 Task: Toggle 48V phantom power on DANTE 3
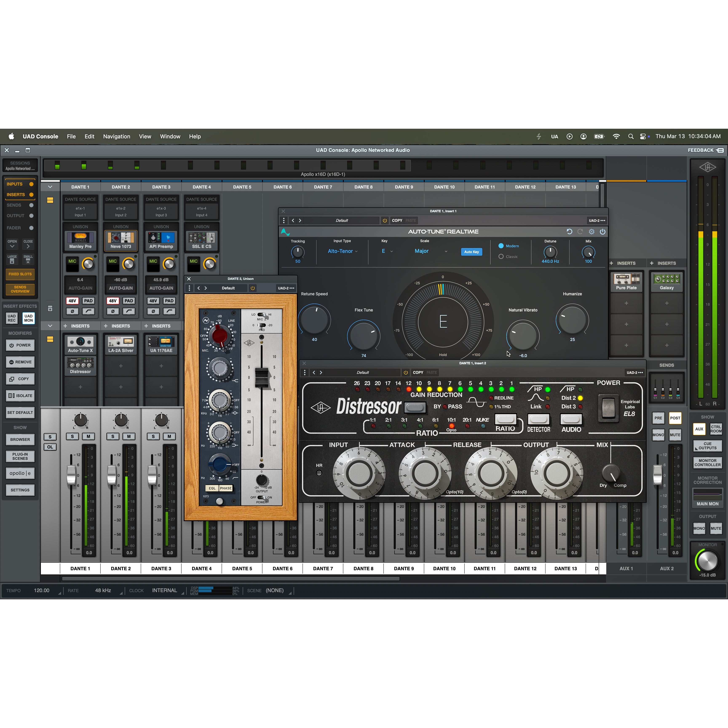[153, 301]
